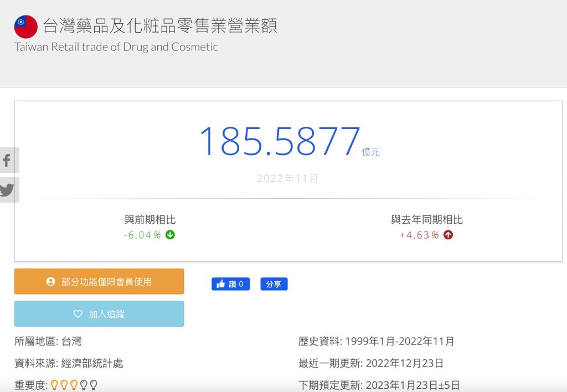Click the Taiwan flag icon

click(x=25, y=27)
